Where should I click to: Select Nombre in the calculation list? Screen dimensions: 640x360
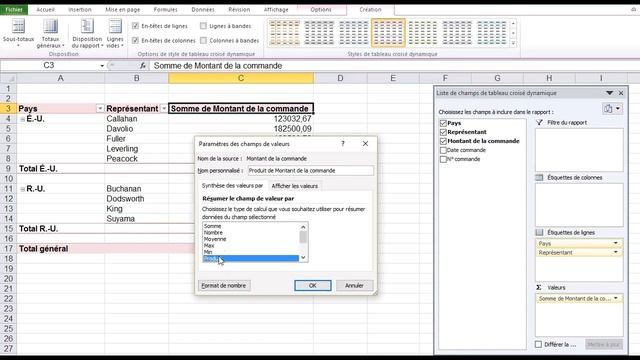click(251, 232)
